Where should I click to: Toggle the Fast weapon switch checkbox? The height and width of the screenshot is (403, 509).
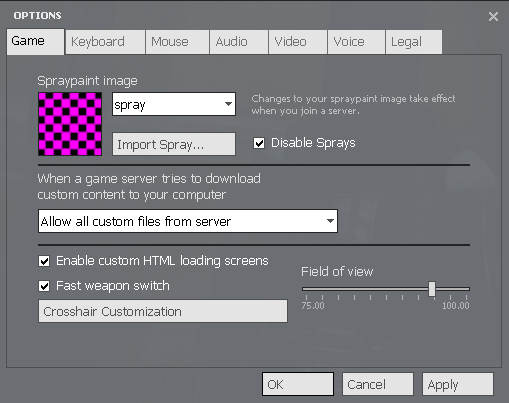(x=44, y=286)
